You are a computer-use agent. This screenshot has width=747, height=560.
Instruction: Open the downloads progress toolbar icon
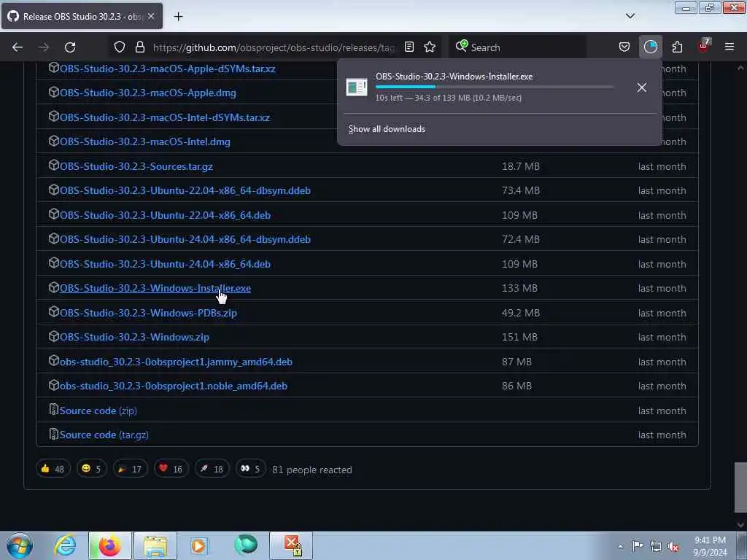coord(650,47)
